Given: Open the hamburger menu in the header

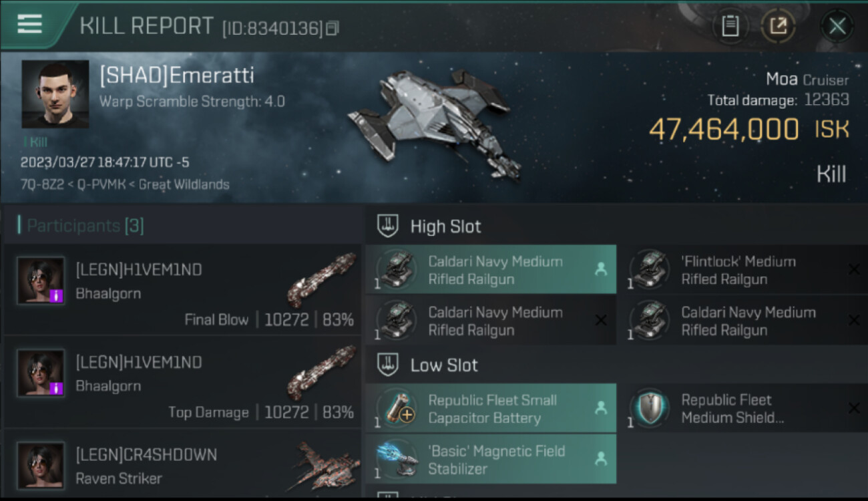Looking at the screenshot, I should 29,24.
